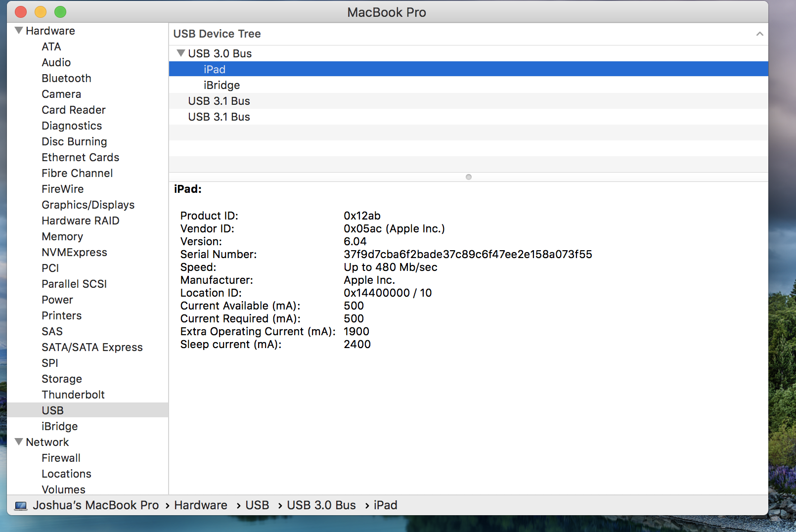Image resolution: width=796 pixels, height=532 pixels.
Task: Select iBridge in the sidebar list
Action: point(60,426)
